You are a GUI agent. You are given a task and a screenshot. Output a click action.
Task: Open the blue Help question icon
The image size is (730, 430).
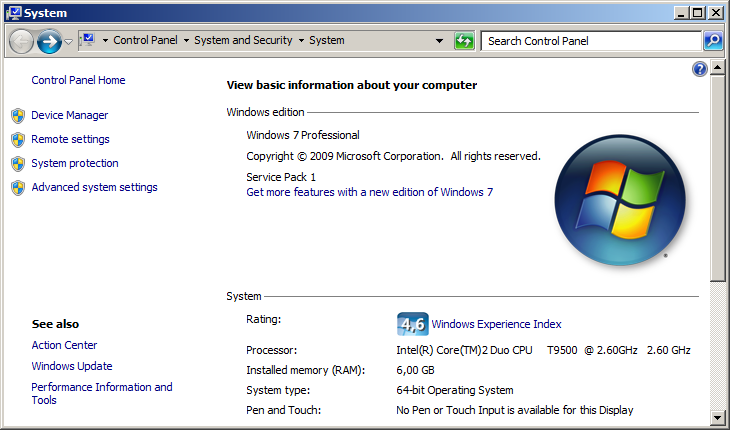700,69
